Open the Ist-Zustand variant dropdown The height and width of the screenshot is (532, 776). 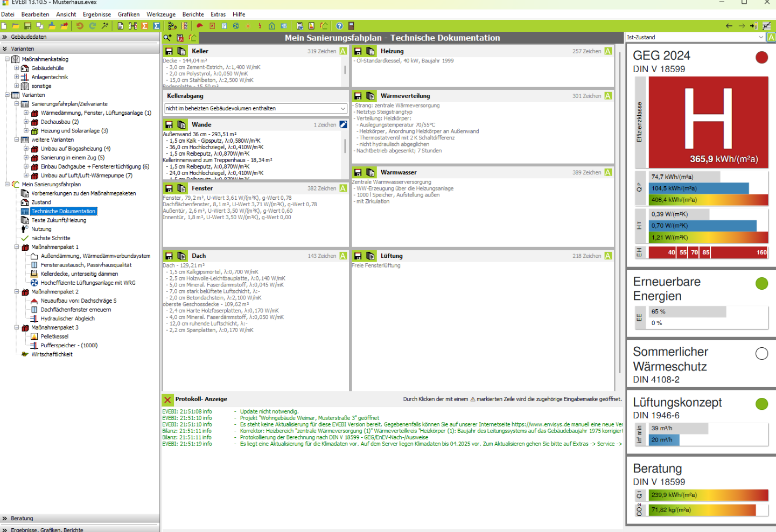760,37
